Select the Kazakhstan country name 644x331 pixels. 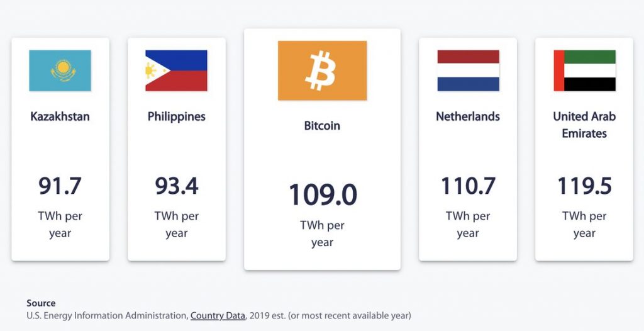(x=60, y=116)
